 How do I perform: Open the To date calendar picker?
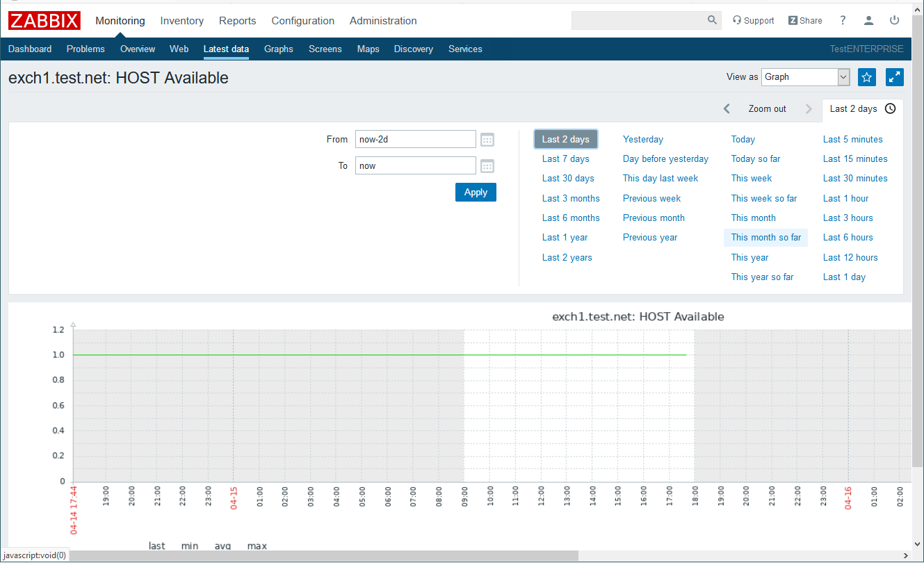pos(487,166)
